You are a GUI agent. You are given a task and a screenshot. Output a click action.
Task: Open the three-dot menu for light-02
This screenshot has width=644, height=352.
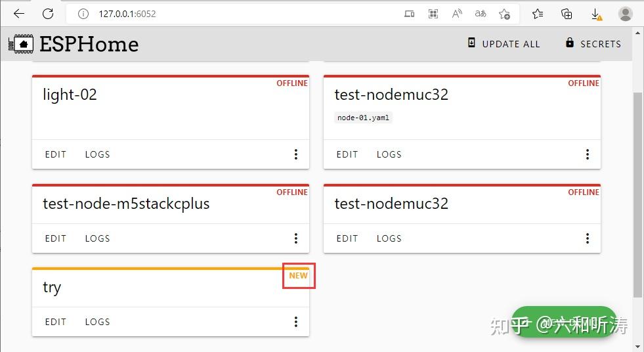[296, 154]
